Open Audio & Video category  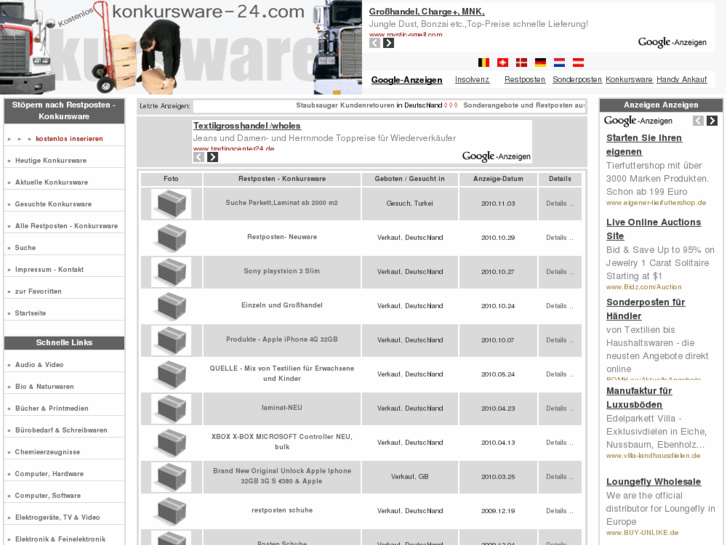point(39,365)
